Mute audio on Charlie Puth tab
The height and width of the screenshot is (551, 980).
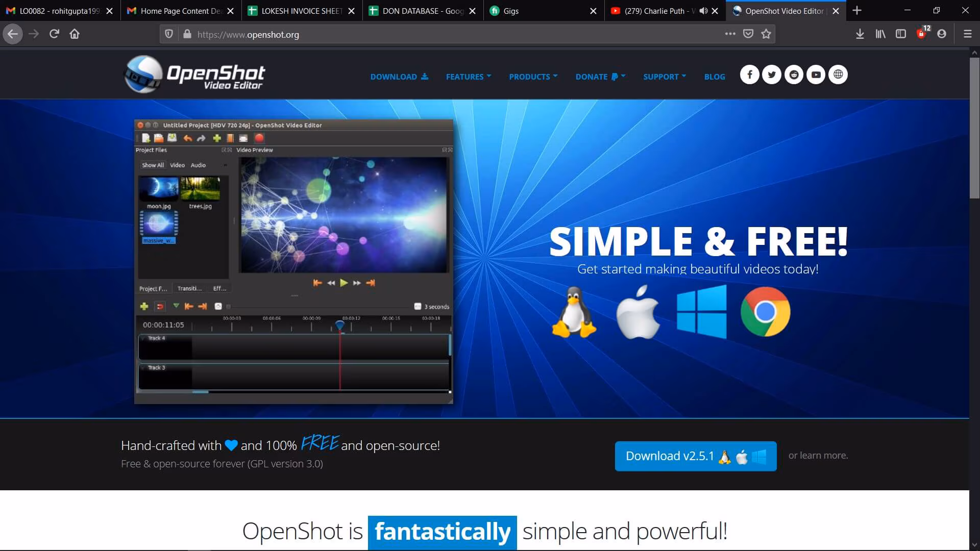[703, 11]
